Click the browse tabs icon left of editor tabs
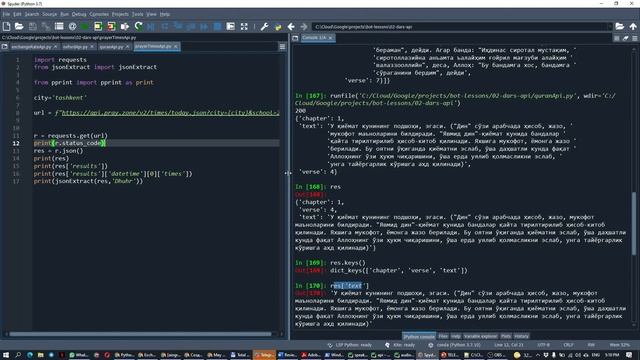 [x=4, y=47]
